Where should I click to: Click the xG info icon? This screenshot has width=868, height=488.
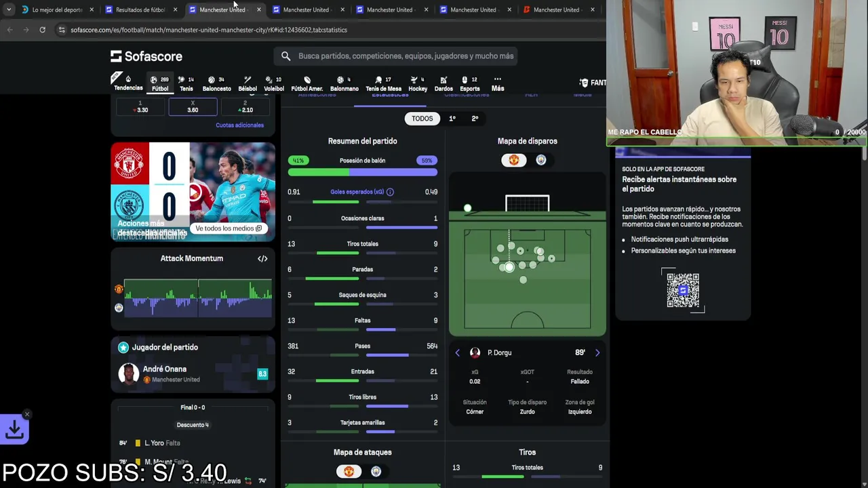pos(390,192)
